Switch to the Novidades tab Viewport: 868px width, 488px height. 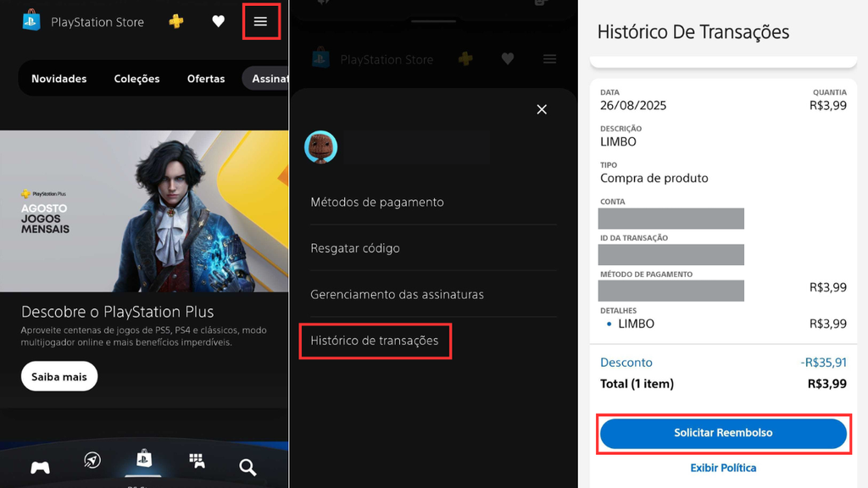point(58,79)
